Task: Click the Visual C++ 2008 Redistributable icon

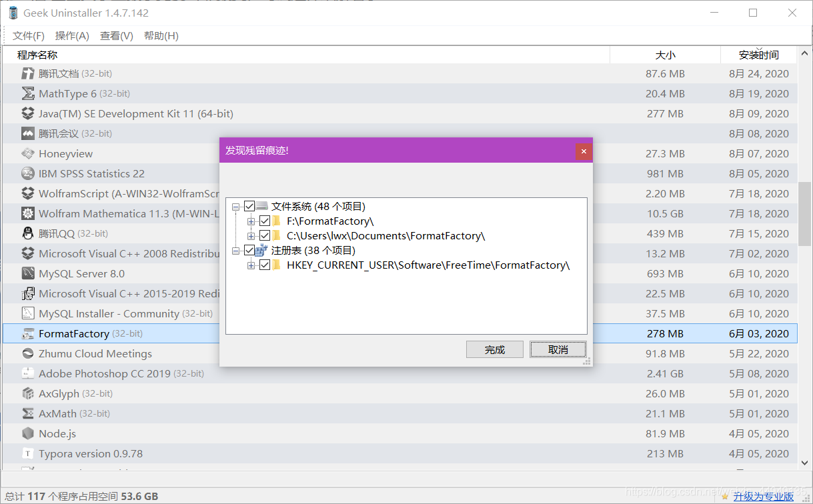Action: (27, 253)
